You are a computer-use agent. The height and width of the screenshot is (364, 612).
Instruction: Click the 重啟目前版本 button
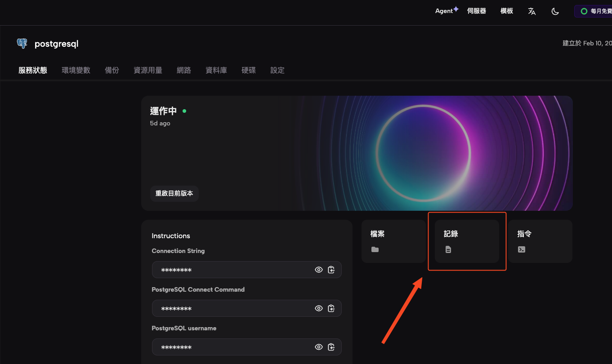(174, 193)
